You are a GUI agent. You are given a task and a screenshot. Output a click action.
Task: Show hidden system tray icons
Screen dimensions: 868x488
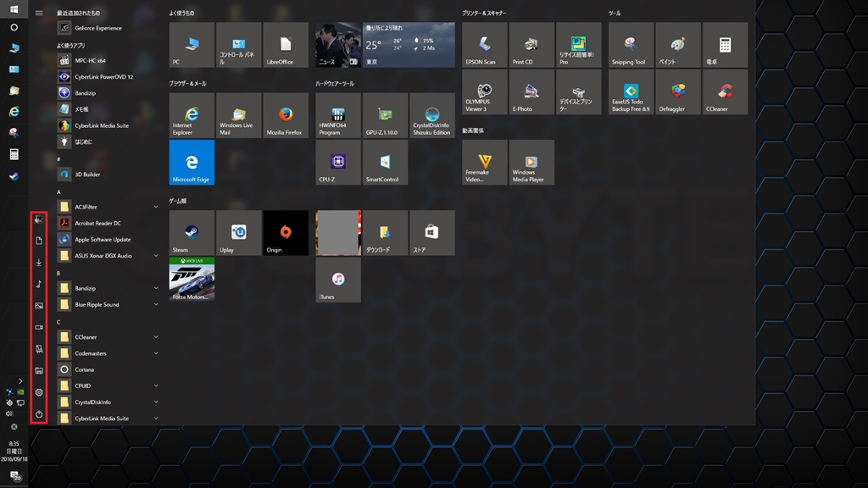pyautogui.click(x=20, y=380)
